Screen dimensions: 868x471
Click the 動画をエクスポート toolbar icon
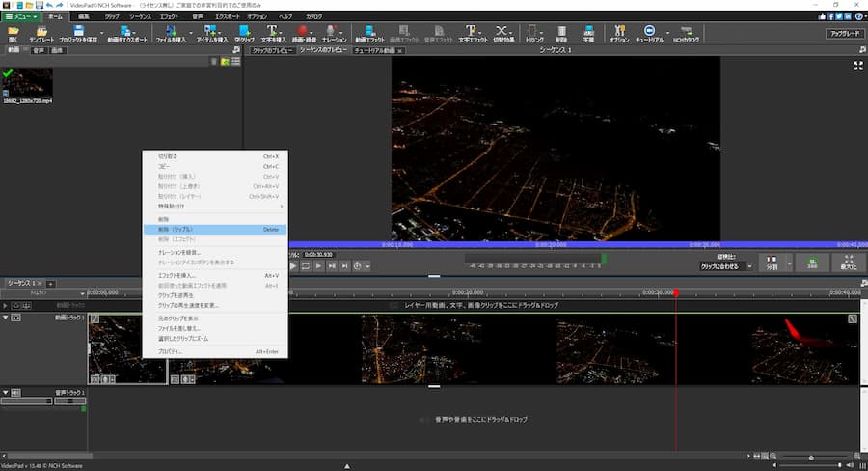(x=127, y=33)
